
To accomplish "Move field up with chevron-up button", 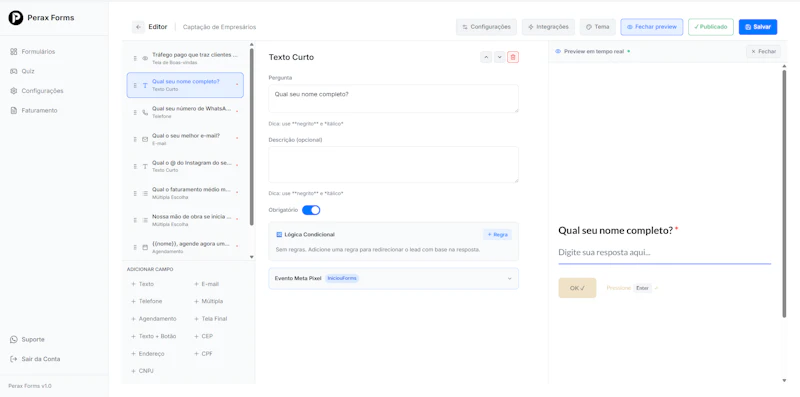I will (x=486, y=57).
